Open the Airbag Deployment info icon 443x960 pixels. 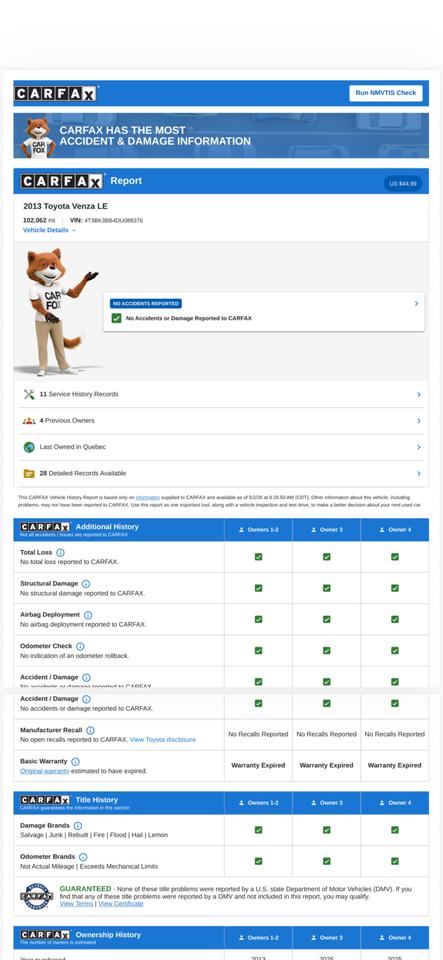tap(87, 615)
